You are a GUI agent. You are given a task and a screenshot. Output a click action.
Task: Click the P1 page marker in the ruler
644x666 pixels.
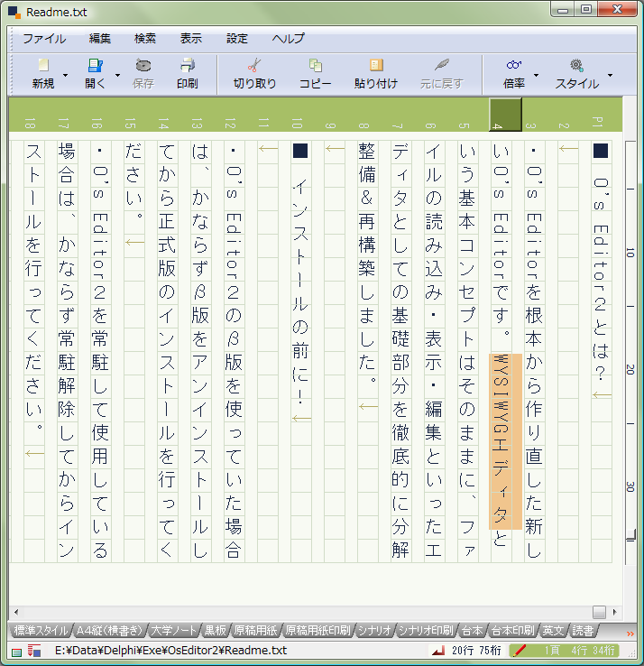click(597, 123)
